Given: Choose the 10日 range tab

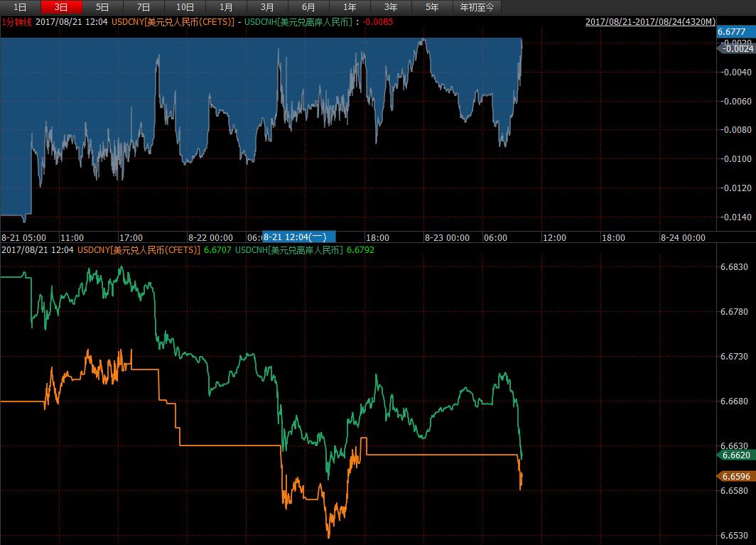Looking at the screenshot, I should [x=185, y=7].
